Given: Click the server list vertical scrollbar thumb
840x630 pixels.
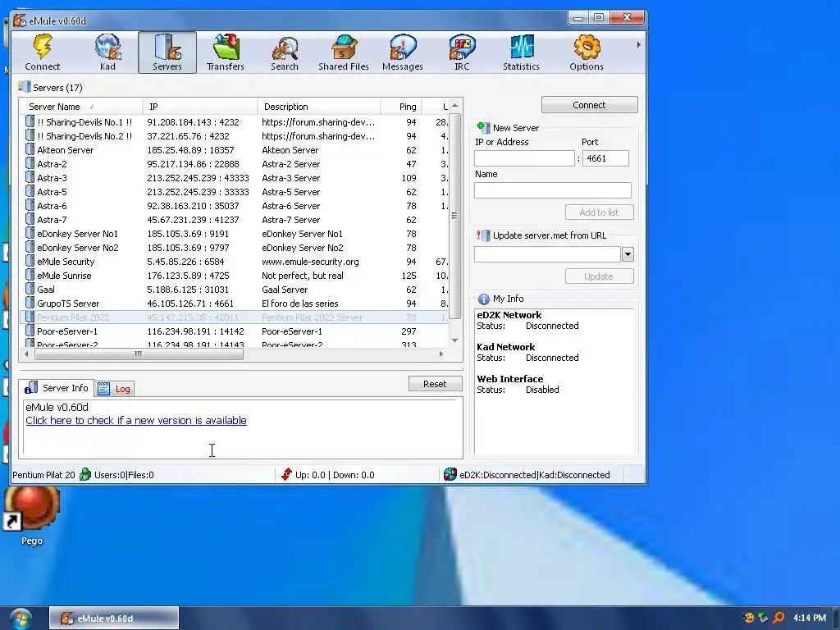Looking at the screenshot, I should pos(454,216).
